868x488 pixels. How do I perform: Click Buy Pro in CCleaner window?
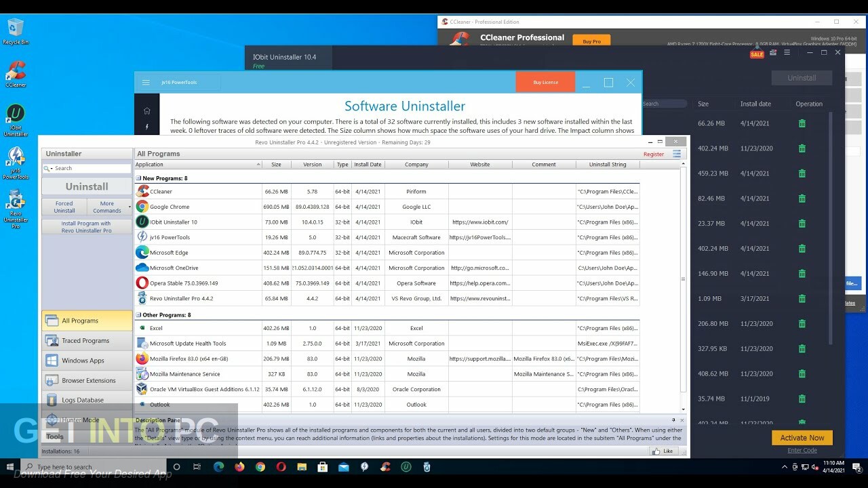tap(591, 41)
